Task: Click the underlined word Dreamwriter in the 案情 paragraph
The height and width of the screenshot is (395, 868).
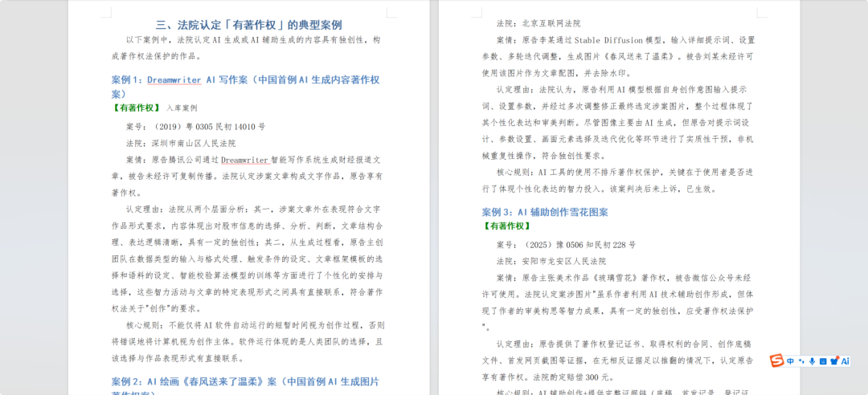Action: pos(245,160)
